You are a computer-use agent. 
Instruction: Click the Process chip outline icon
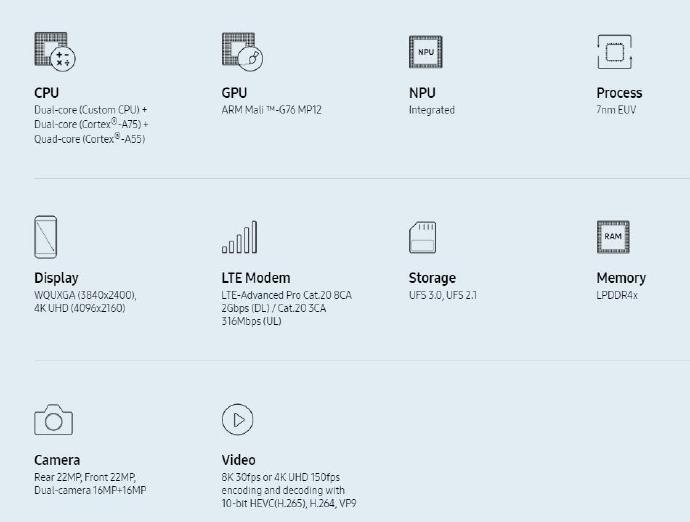615,52
